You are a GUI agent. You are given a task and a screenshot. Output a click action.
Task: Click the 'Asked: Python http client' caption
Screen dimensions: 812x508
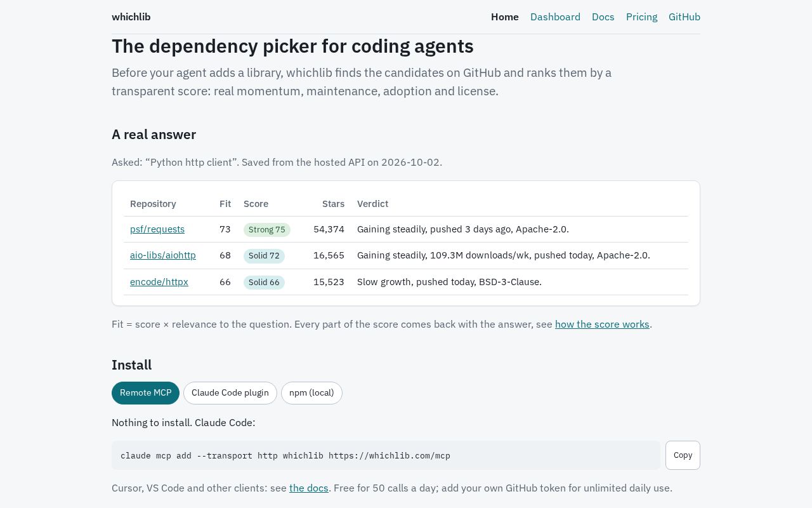coord(277,163)
